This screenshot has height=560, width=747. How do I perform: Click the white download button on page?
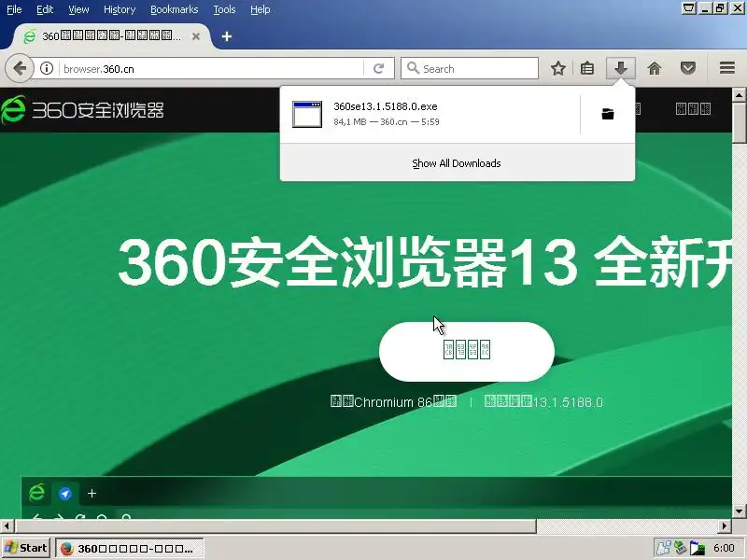pos(466,352)
